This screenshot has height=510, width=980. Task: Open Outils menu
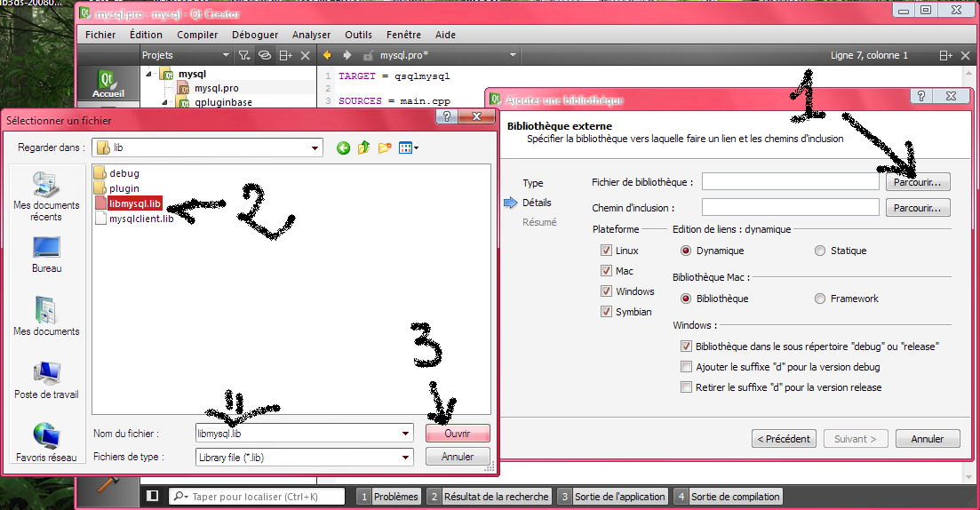click(x=358, y=35)
